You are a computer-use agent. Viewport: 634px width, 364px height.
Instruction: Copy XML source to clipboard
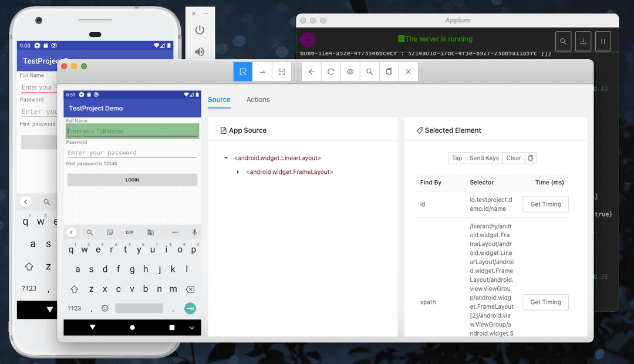tap(389, 72)
